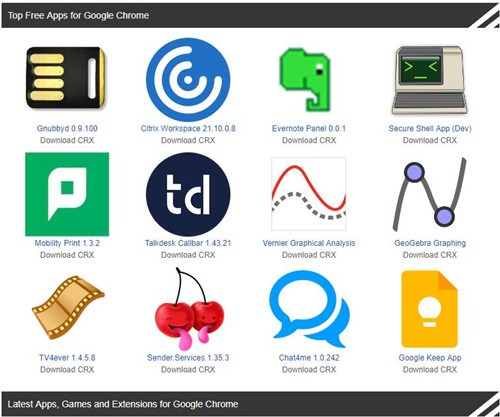Viewport: 500px width, 417px height.
Task: Click Download CRX under Evernote Panel
Action: click(x=309, y=140)
